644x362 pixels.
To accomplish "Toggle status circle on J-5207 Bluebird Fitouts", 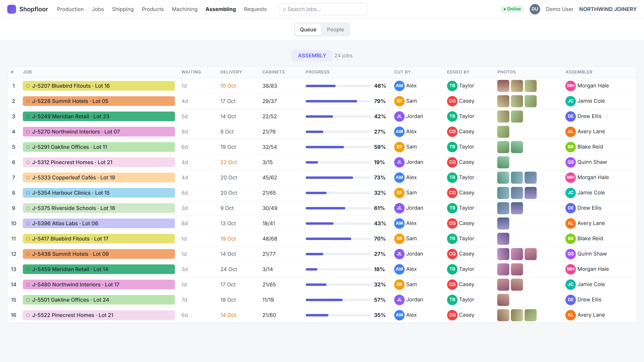I will [x=28, y=86].
